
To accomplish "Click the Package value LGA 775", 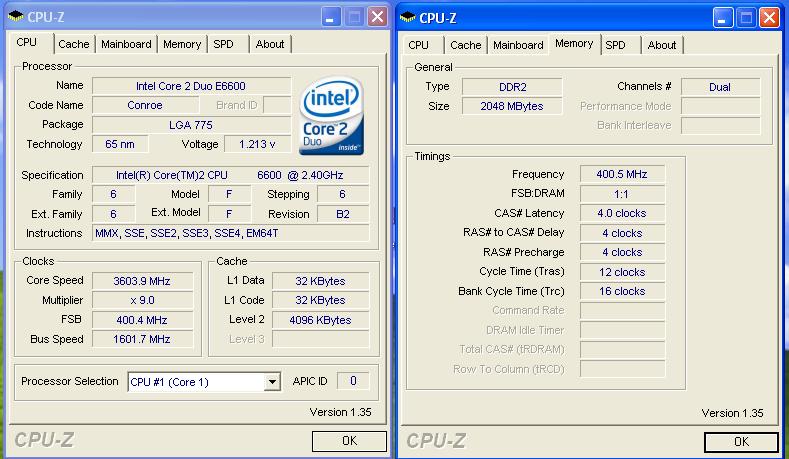I will (x=191, y=125).
